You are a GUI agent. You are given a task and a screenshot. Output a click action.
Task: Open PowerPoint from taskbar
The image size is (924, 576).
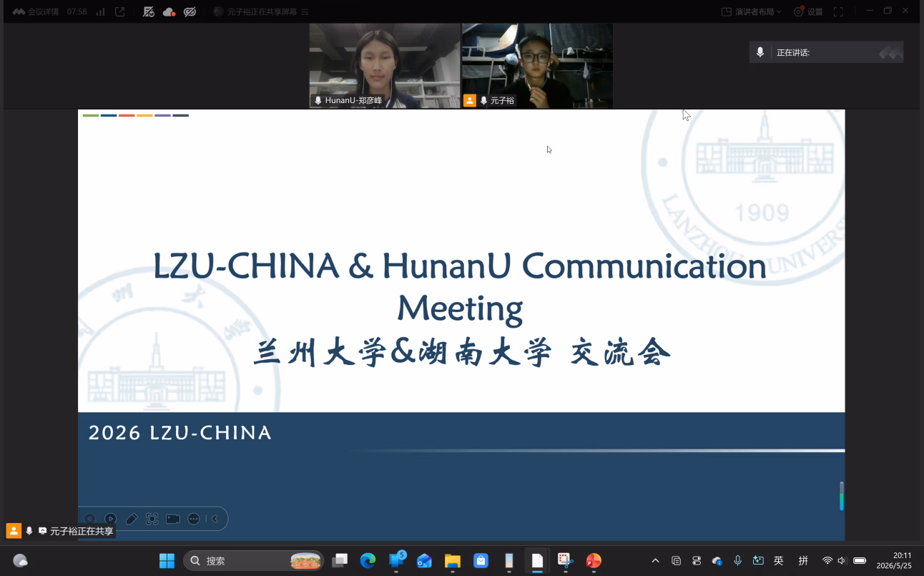pyautogui.click(x=594, y=561)
